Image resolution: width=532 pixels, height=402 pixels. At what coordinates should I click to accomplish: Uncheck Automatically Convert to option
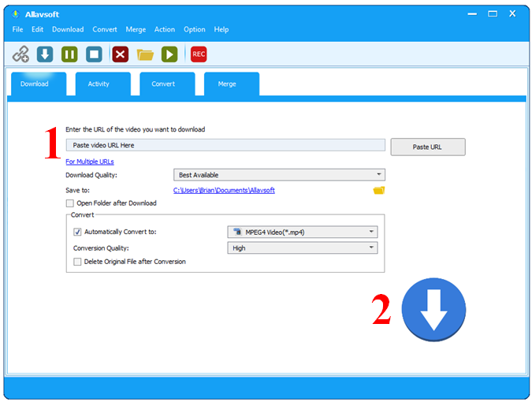pyautogui.click(x=77, y=232)
